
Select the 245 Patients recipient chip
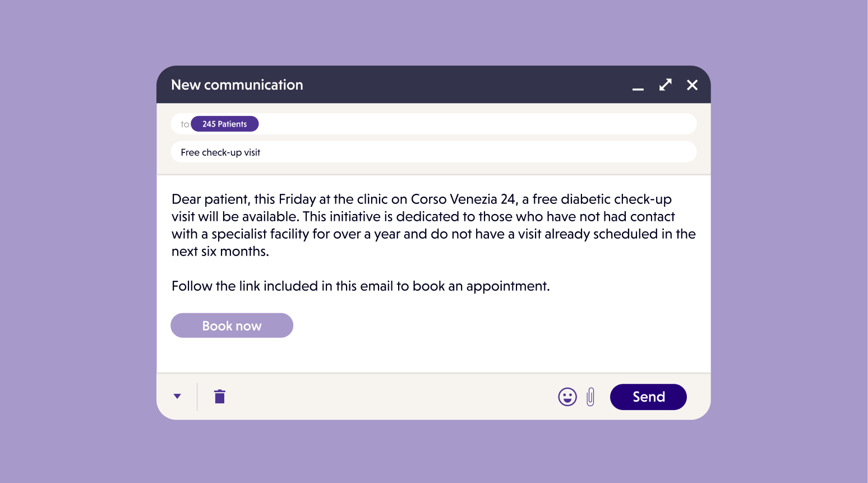(224, 124)
